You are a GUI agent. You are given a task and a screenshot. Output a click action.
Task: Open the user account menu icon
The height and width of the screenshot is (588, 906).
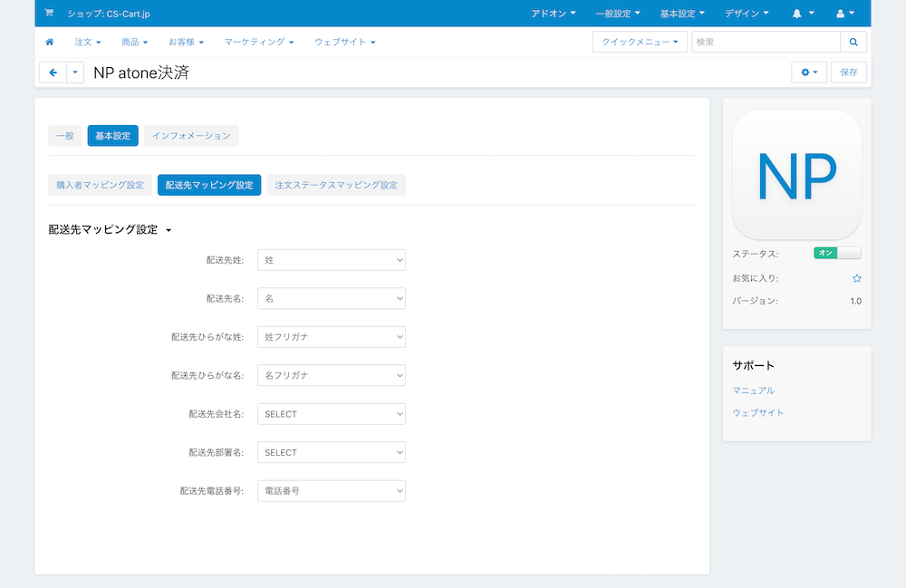coord(845,14)
